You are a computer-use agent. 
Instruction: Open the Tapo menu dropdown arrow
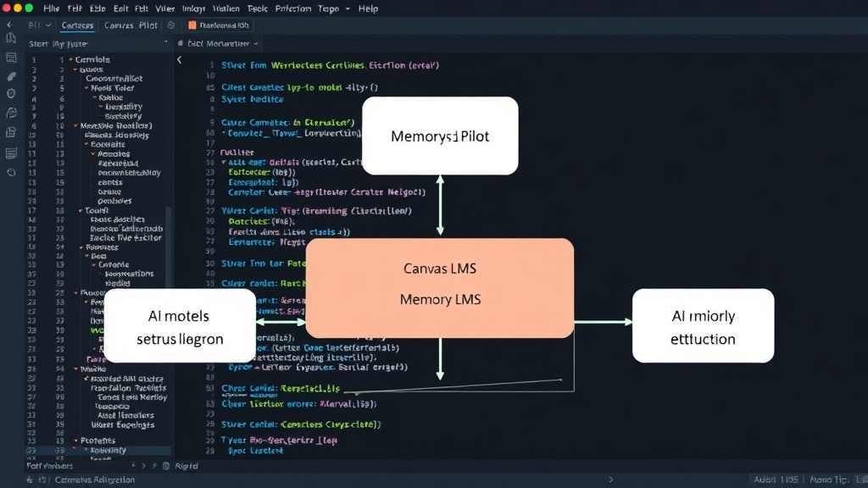pos(348,8)
